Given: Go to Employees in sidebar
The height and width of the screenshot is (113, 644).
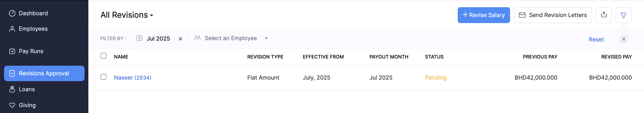Looking at the screenshot, I should (x=33, y=29).
